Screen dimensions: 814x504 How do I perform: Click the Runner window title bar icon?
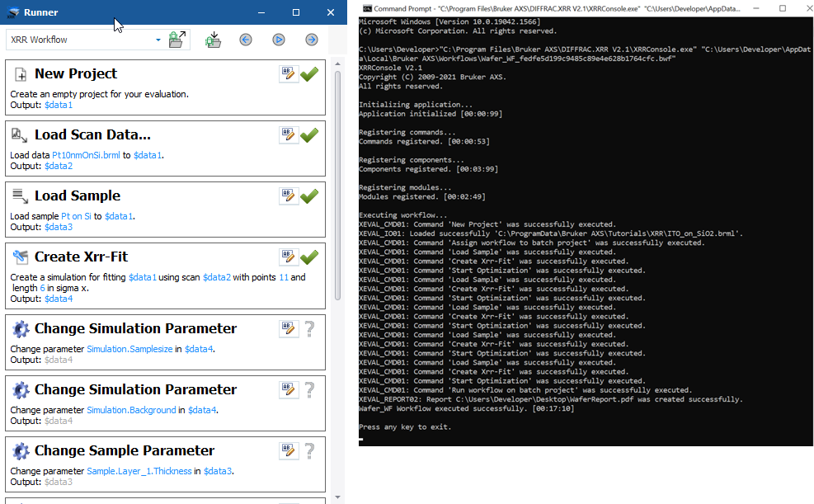[x=13, y=12]
